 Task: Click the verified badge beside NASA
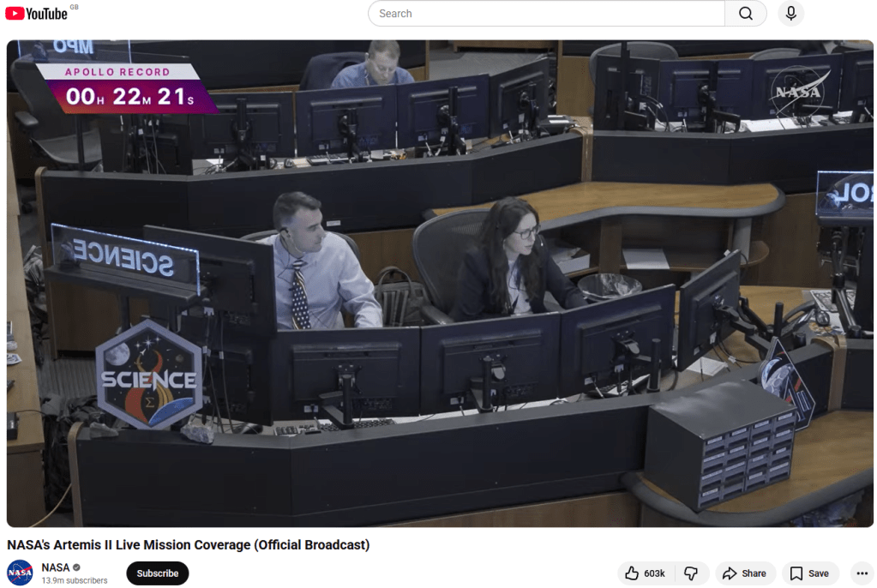[x=77, y=567]
